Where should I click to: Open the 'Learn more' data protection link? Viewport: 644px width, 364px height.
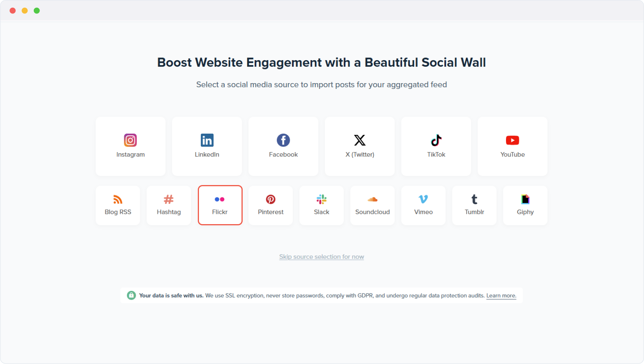pyautogui.click(x=501, y=295)
